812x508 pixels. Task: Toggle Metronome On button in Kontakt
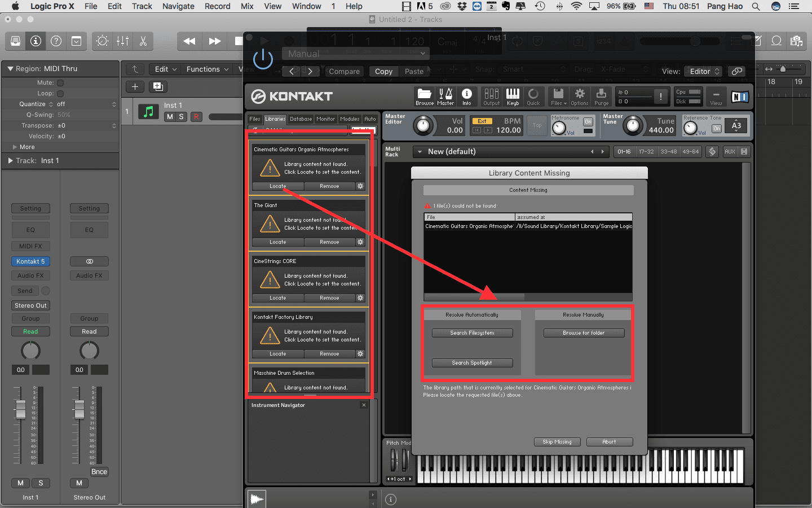click(588, 122)
